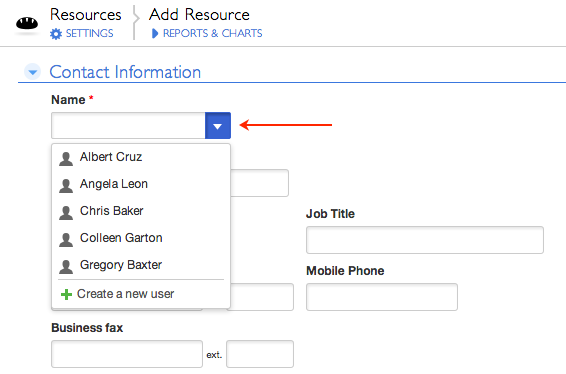Click the bread loaf app logo
Image resolution: width=566 pixels, height=374 pixels.
click(x=27, y=23)
